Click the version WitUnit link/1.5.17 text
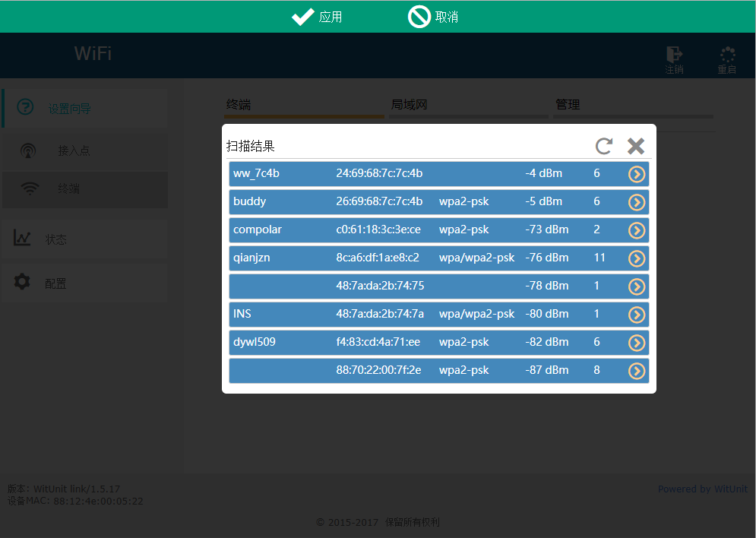 (77, 489)
